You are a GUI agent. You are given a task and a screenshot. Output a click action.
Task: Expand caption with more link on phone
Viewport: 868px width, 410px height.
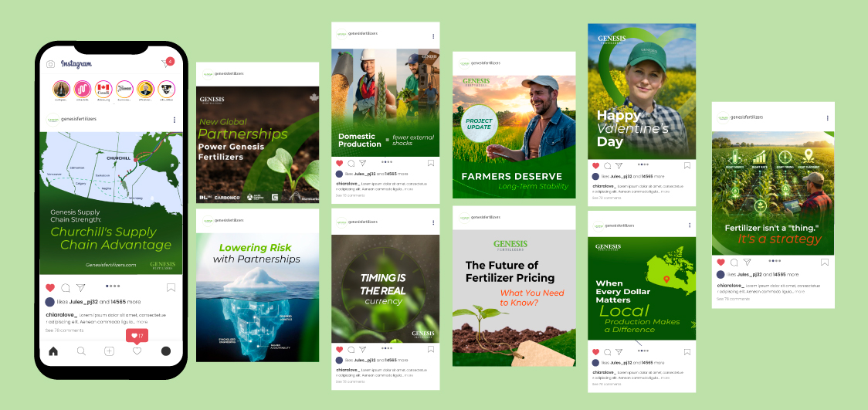tap(142, 321)
